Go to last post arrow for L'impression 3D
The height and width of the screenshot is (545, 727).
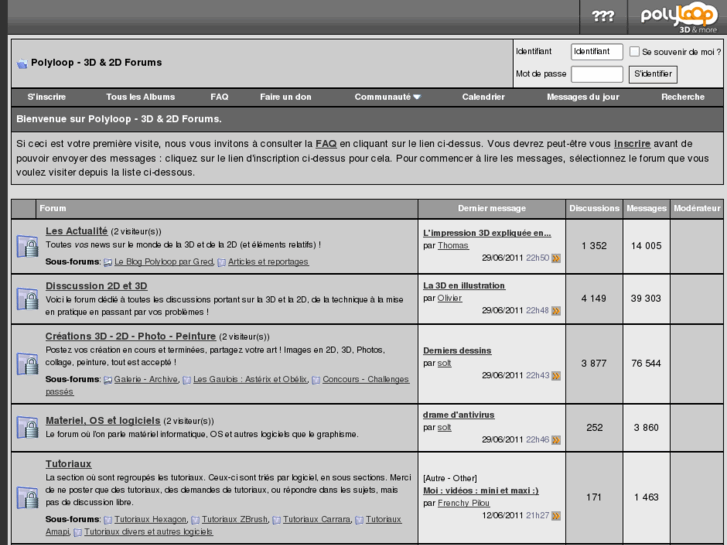[x=556, y=258]
